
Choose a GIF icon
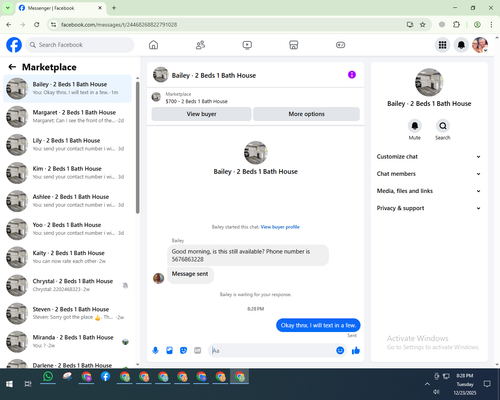click(x=198, y=350)
